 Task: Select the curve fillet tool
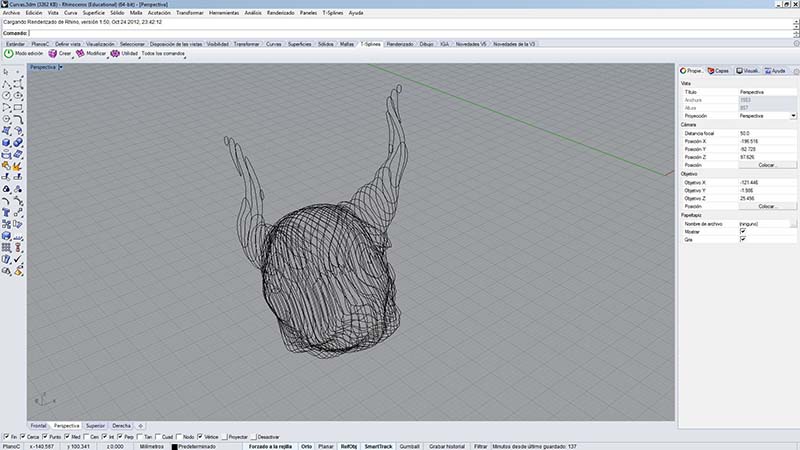point(18,119)
